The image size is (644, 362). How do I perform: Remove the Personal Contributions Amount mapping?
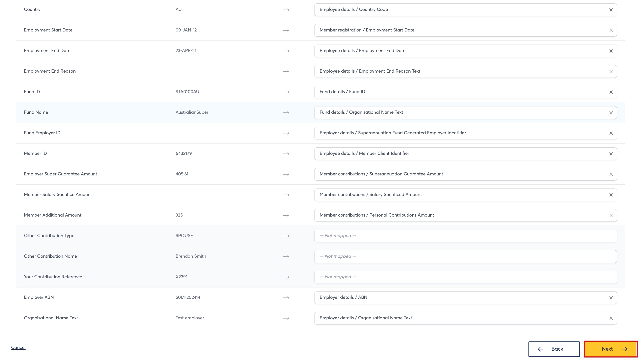point(611,215)
